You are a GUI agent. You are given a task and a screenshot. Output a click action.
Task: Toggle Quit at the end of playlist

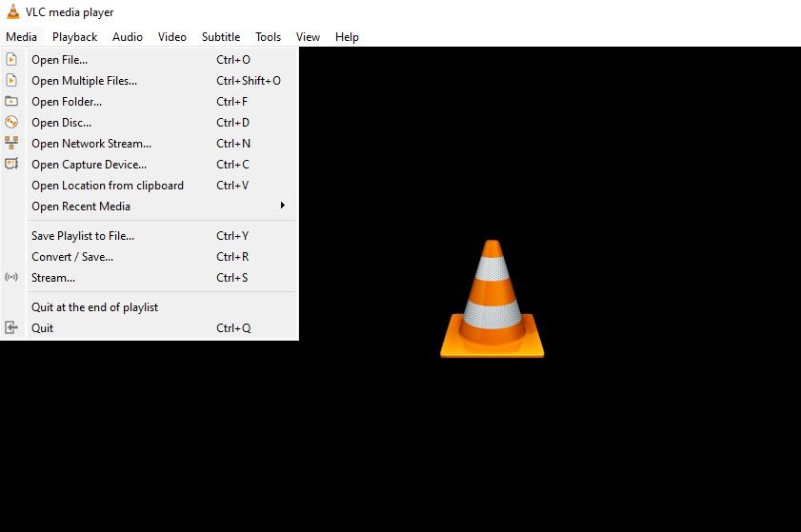point(150,307)
